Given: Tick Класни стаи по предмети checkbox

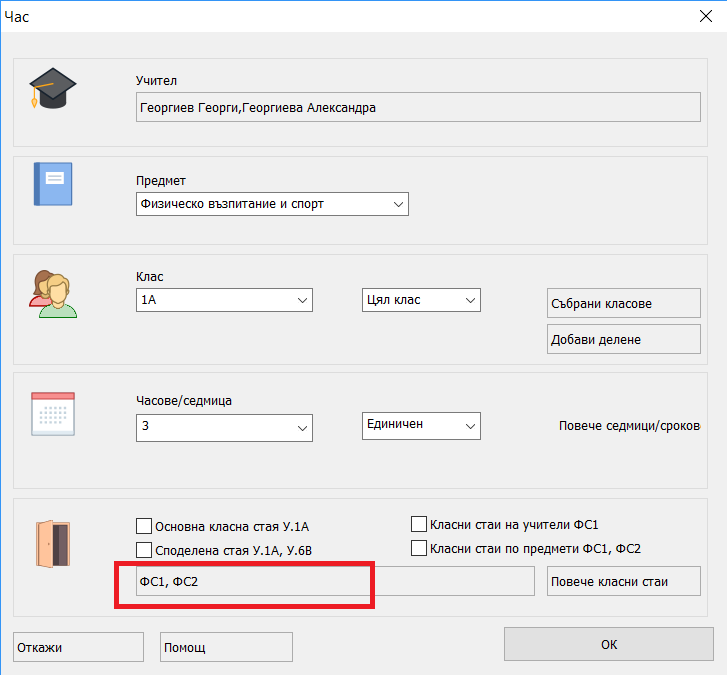Looking at the screenshot, I should (x=420, y=548).
